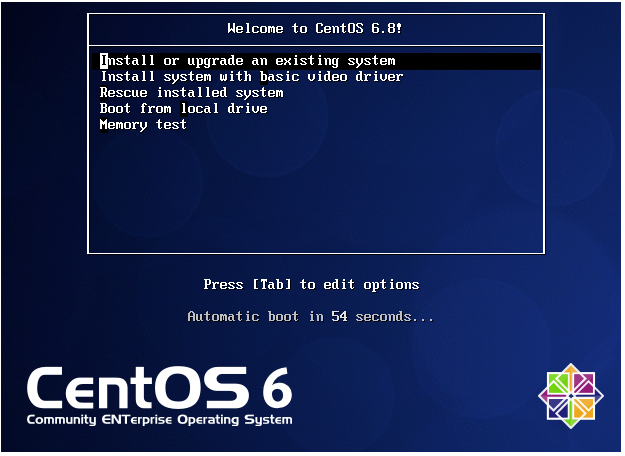The width and height of the screenshot is (625, 456).
Task: Click "Community ENTerprise Operating System" tagline
Action: point(159,420)
